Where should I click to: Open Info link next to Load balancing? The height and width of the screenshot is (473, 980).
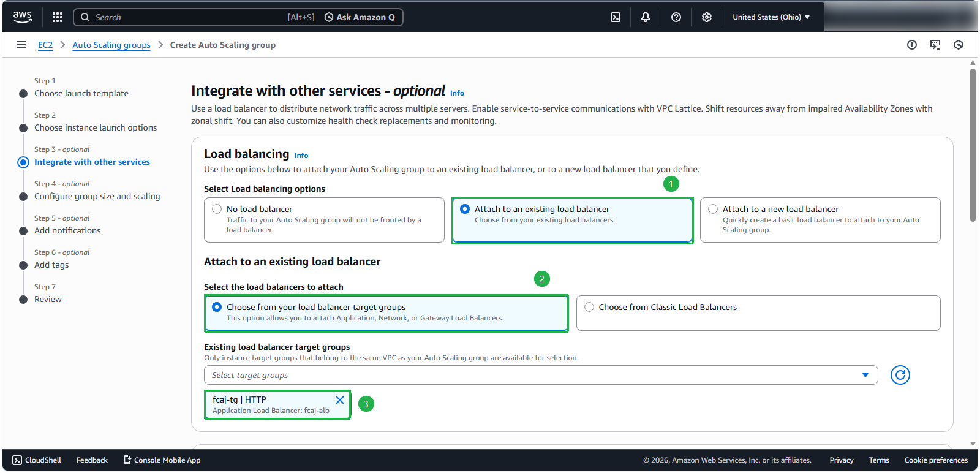coord(301,156)
